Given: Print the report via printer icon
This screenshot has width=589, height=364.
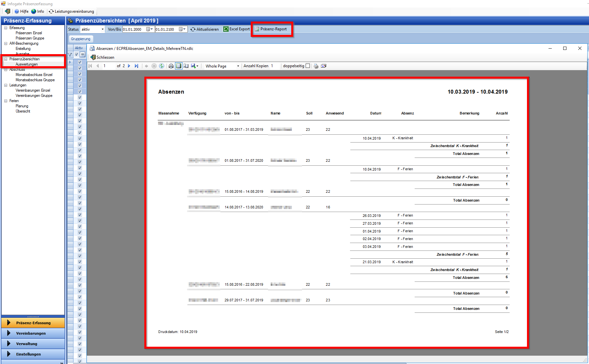Looking at the screenshot, I should click(x=171, y=66).
